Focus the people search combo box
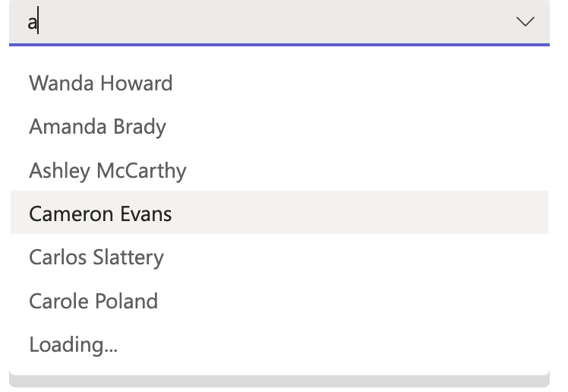Viewport: 568px width, 392px height. [x=258, y=22]
